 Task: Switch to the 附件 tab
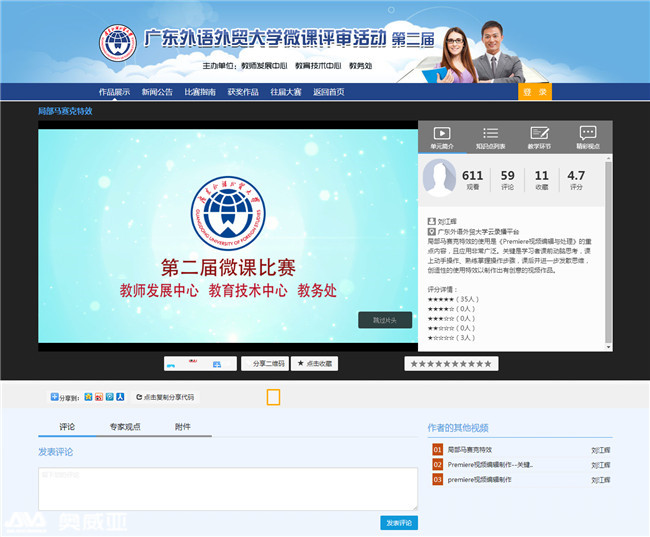coord(182,427)
